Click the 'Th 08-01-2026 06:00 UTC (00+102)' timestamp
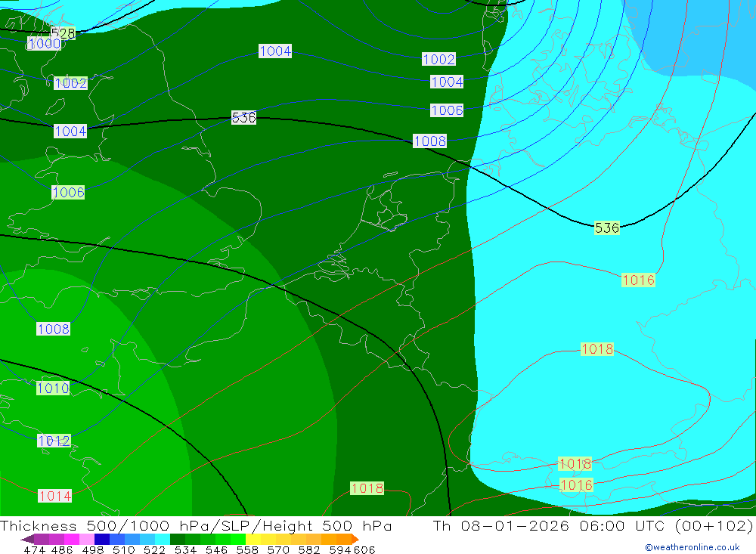The image size is (756, 554). pyautogui.click(x=593, y=525)
